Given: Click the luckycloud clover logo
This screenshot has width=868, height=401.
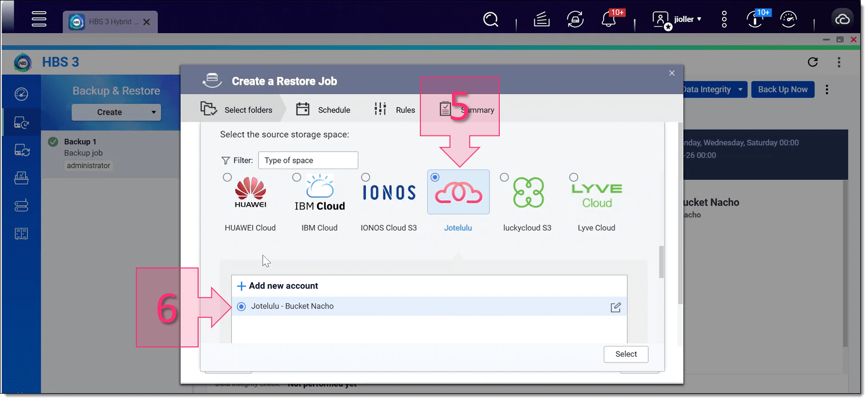Looking at the screenshot, I should coord(528,193).
